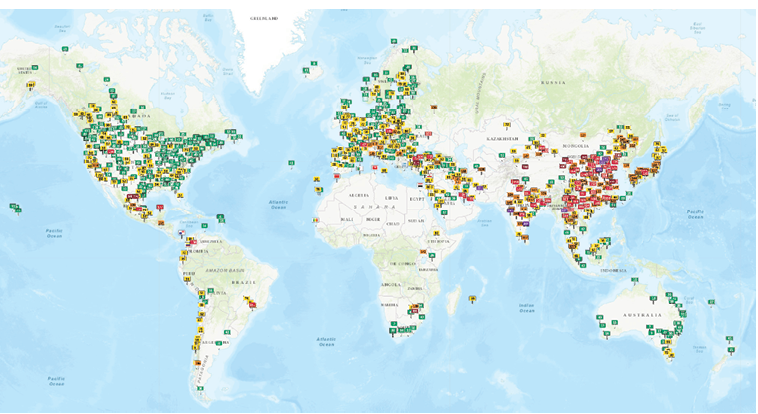Open the green marker in far northwestern Canada
Viewport: 758px width, 414px height.
click(66, 48)
